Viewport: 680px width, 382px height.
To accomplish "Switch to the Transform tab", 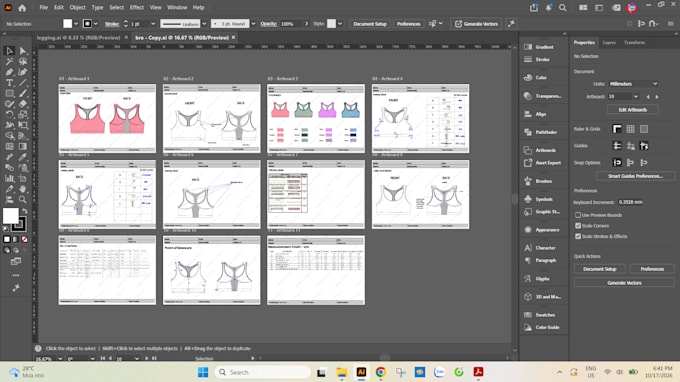I will 634,42.
